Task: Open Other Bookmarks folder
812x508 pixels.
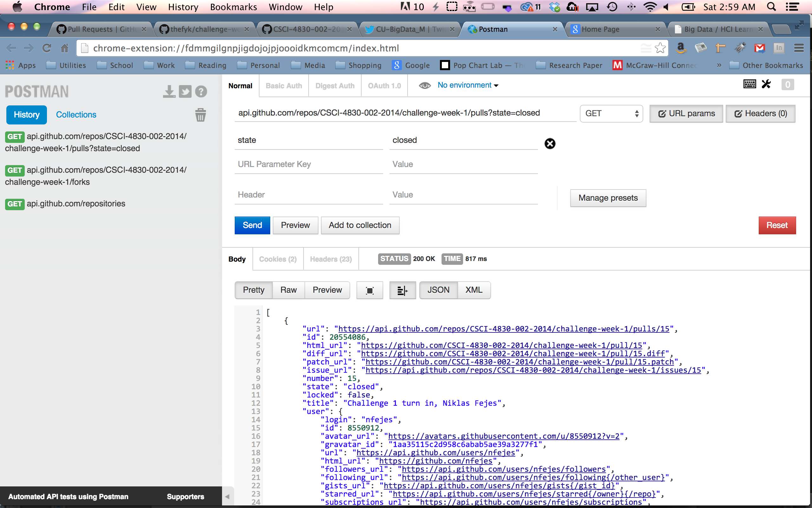Action: 766,65
